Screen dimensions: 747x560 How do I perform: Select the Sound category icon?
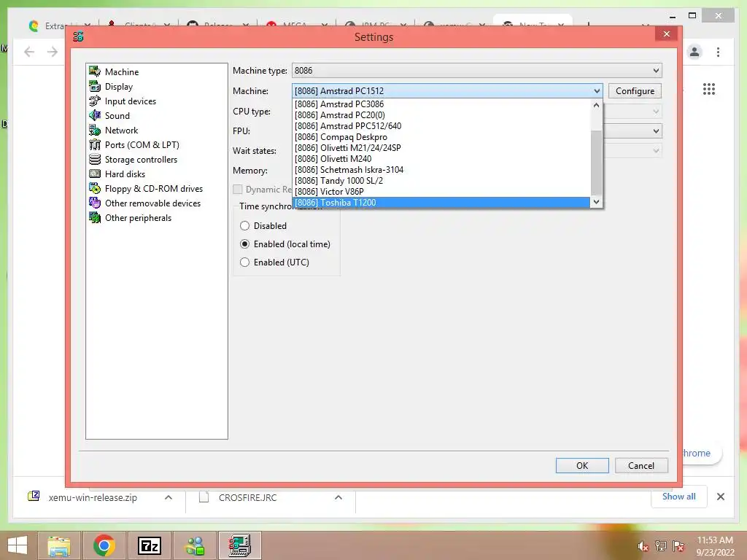(95, 115)
